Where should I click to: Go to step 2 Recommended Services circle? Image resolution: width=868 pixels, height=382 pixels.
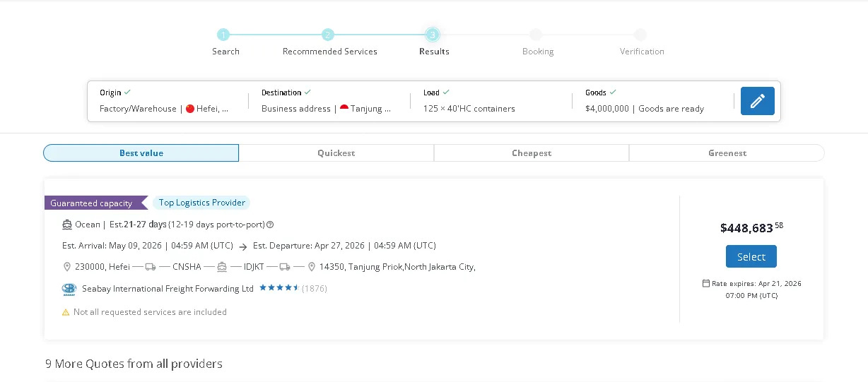pyautogui.click(x=328, y=35)
